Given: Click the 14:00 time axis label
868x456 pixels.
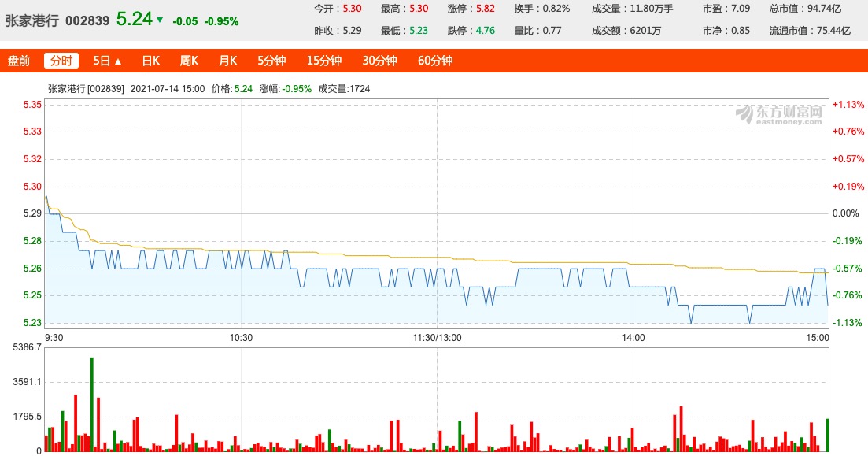Looking at the screenshot, I should pyautogui.click(x=633, y=337).
